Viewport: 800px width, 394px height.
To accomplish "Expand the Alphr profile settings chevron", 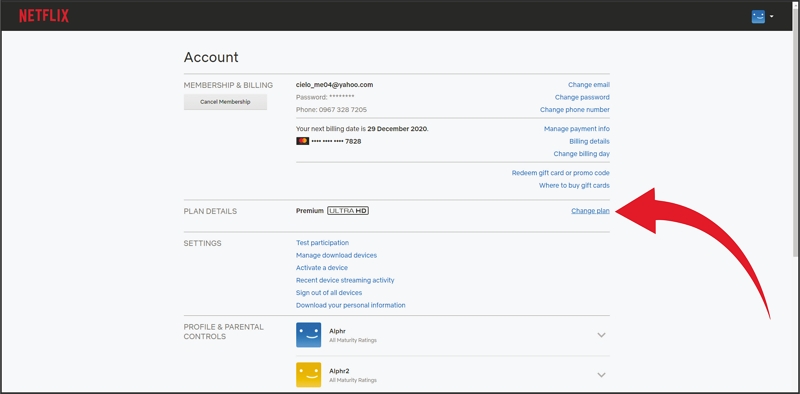I will [x=602, y=335].
